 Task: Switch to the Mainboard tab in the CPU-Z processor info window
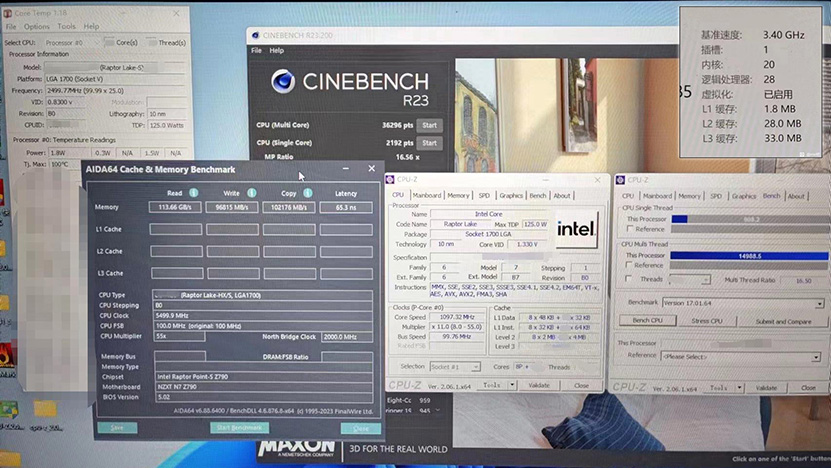coord(427,196)
